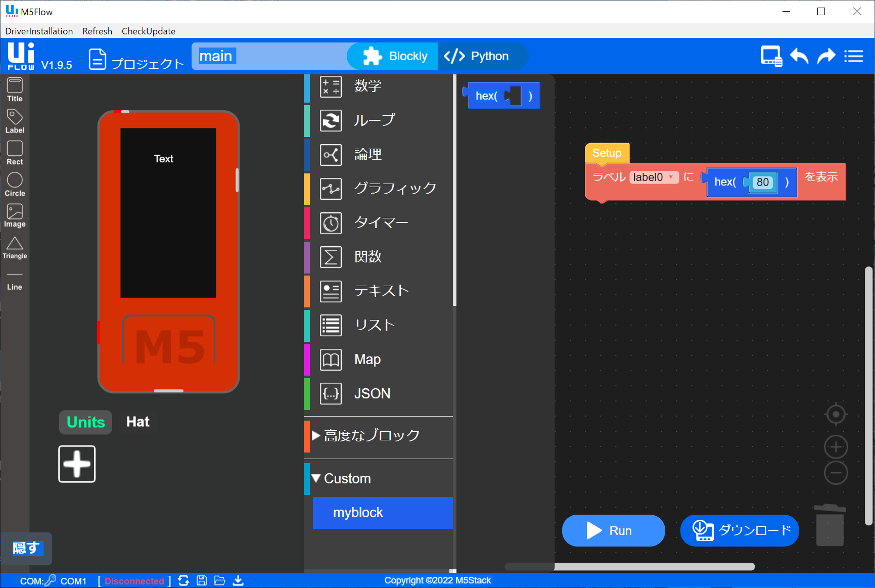Click the Run button

point(614,531)
